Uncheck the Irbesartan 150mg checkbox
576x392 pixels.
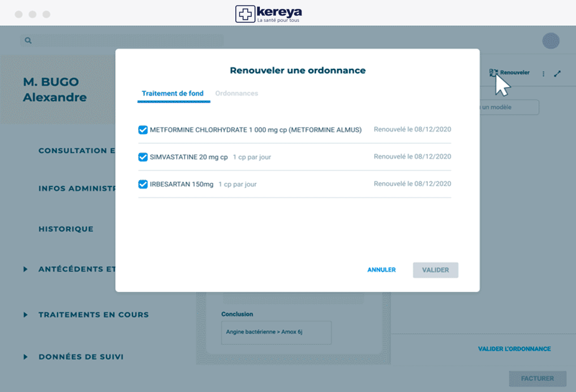[143, 184]
